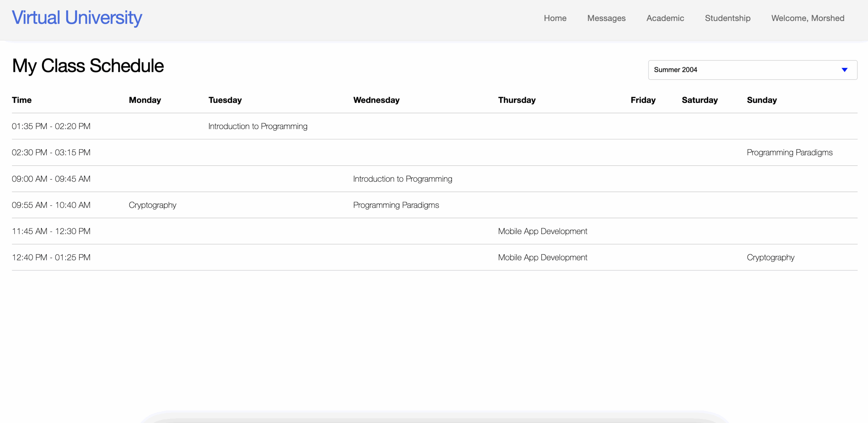
Task: Select Mobile App Development at 11:45 AM
Action: (x=542, y=231)
